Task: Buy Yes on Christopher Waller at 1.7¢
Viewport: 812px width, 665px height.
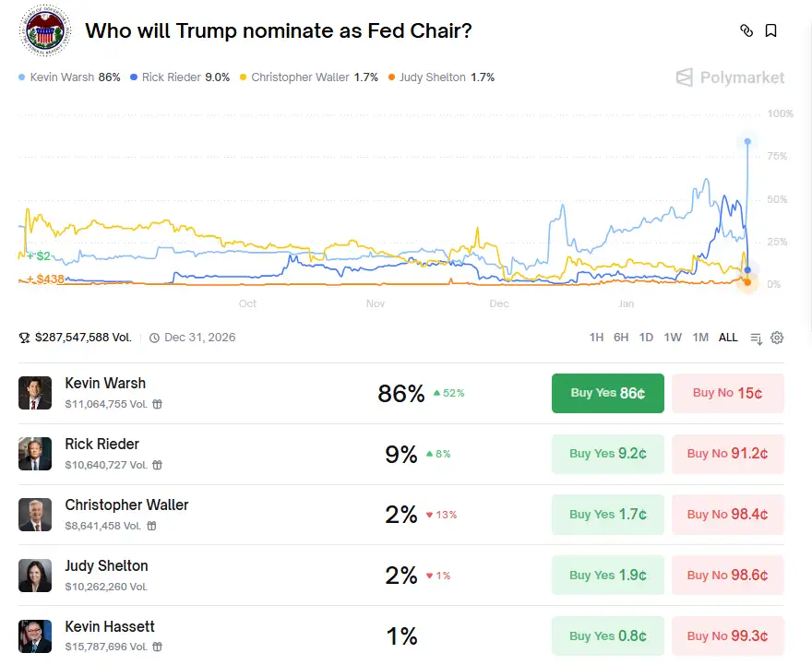Action: (607, 515)
